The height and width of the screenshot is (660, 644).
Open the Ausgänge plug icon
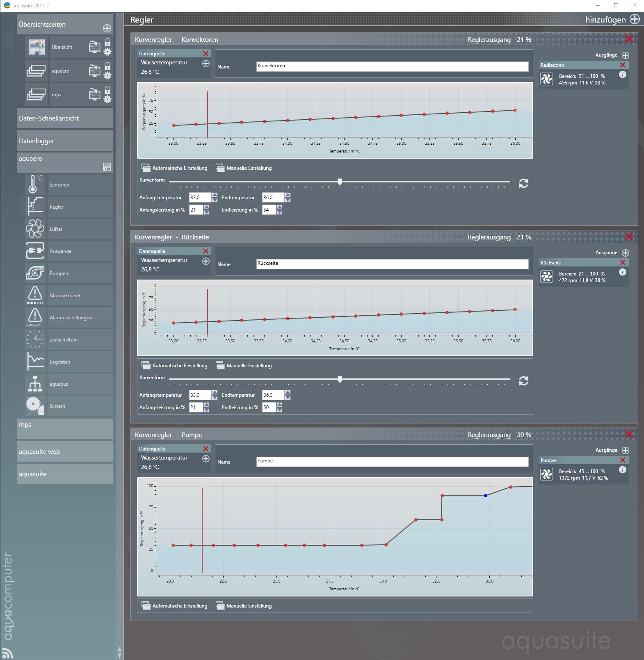35,251
